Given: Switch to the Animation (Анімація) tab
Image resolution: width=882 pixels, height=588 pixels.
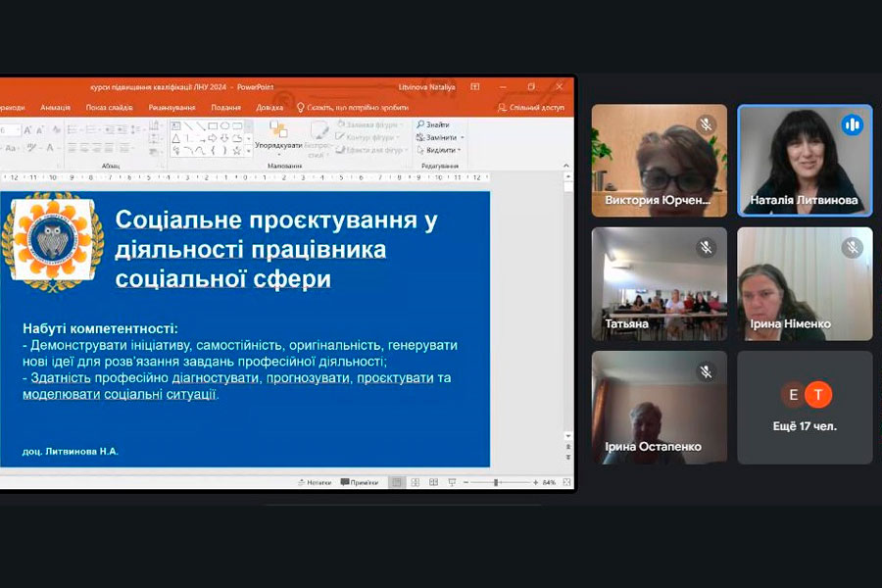Looking at the screenshot, I should (55, 108).
